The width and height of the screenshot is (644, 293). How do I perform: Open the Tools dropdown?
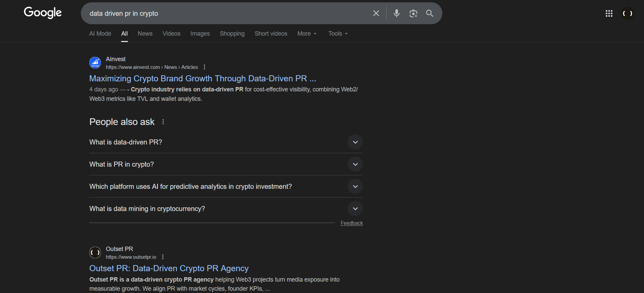pyautogui.click(x=338, y=34)
